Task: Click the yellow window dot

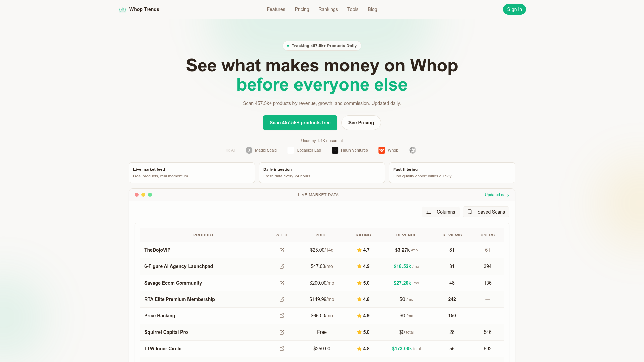Action: tap(143, 195)
